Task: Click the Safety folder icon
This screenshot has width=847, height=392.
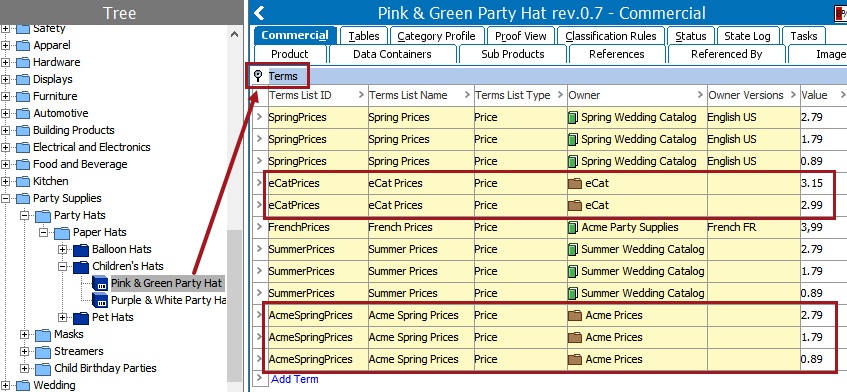Action: (23, 29)
